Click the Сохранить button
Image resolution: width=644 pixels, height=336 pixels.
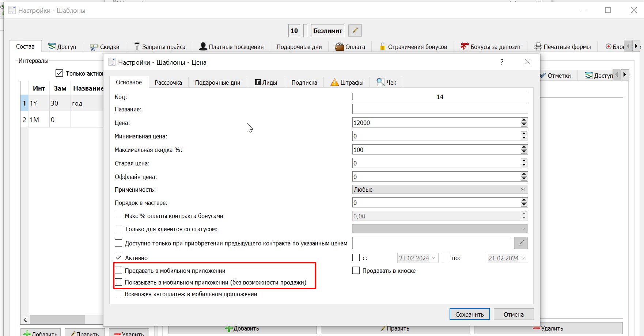pos(469,314)
